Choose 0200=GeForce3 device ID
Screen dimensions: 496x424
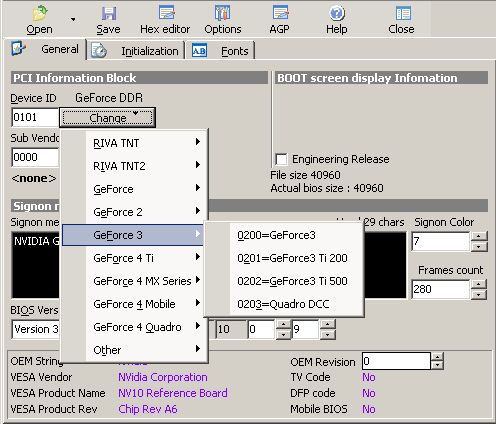pyautogui.click(x=284, y=235)
